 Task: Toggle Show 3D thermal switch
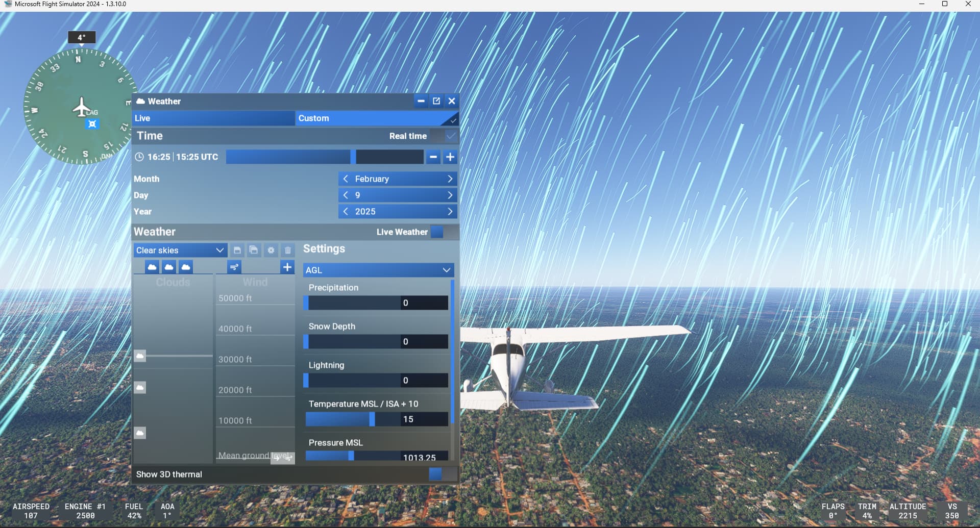(x=443, y=474)
